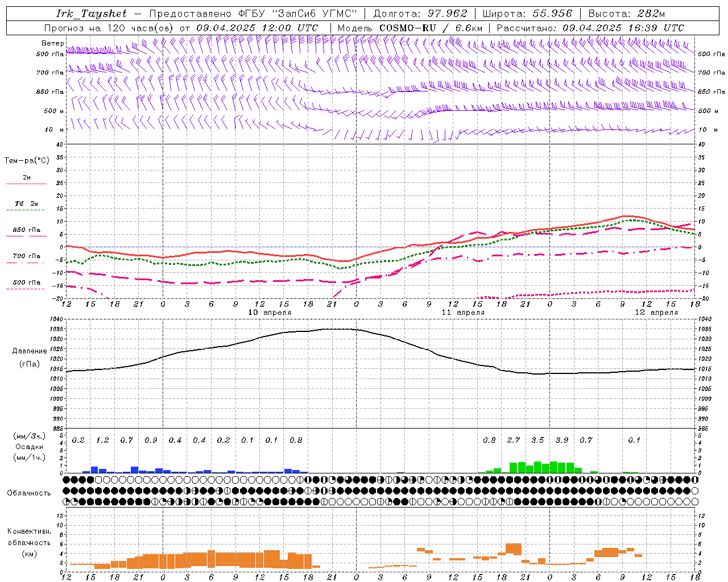This screenshot has width=728, height=582.
Task: Select 500 гПа in the temperature legend
Action: (27, 282)
